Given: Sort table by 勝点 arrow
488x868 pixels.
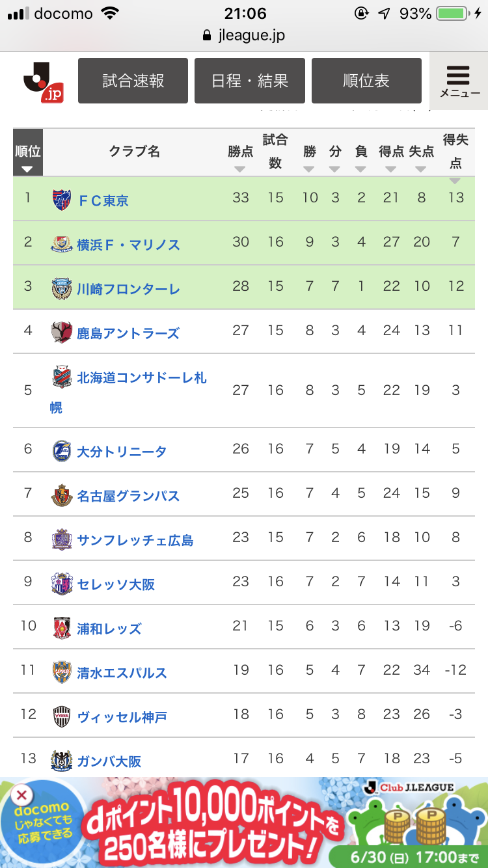Looking at the screenshot, I should point(240,169).
